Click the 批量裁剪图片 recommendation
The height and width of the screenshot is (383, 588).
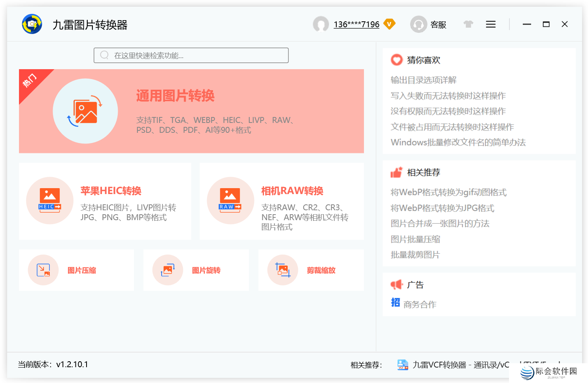(415, 255)
